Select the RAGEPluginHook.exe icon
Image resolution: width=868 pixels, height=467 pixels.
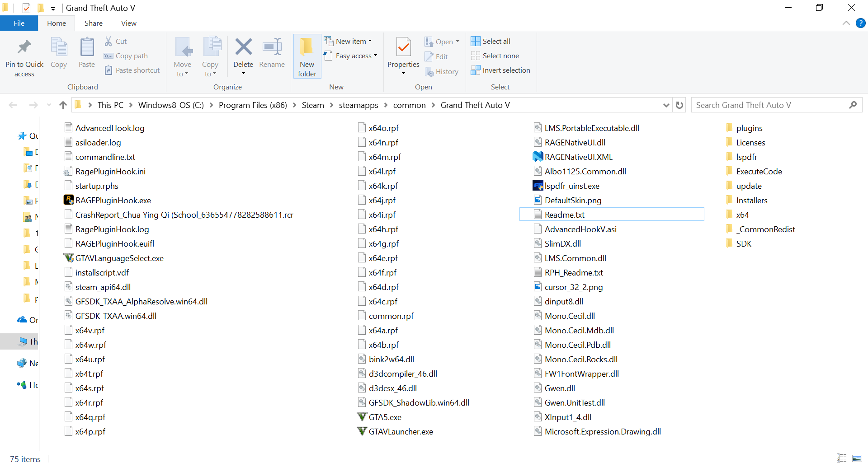[x=69, y=200]
